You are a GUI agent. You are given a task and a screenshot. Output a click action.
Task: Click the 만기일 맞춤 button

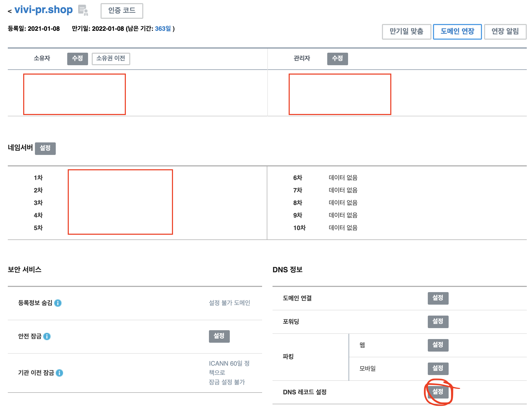[x=406, y=32]
